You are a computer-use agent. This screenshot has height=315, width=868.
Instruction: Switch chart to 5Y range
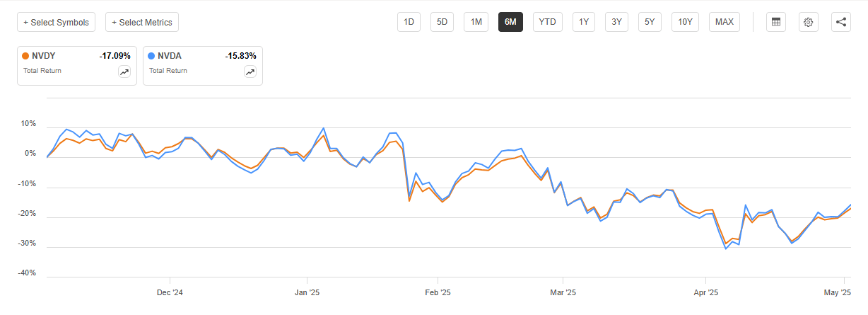pos(650,22)
